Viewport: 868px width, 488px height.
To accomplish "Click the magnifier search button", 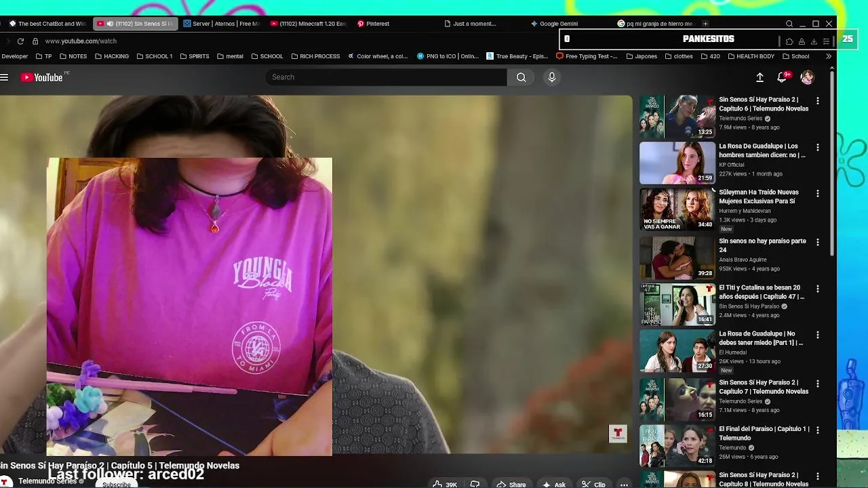I will click(x=521, y=77).
